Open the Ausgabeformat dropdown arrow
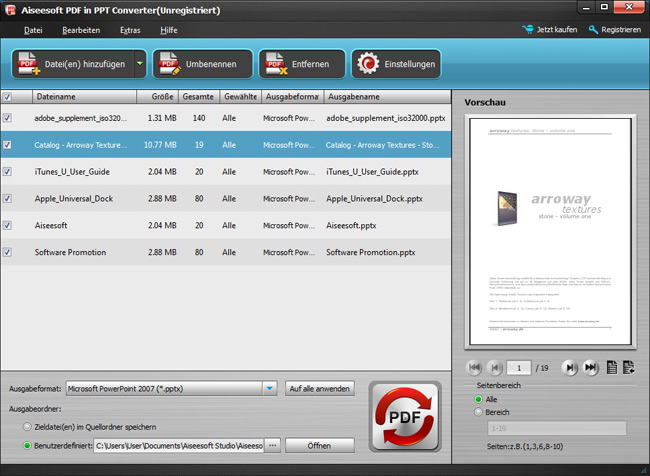The height and width of the screenshot is (476, 650). [269, 389]
